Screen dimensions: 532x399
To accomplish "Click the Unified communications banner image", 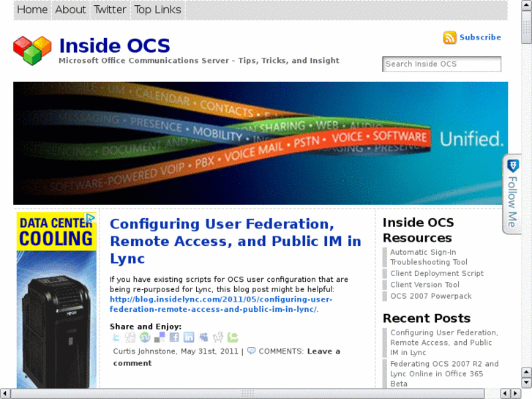I will (261, 143).
